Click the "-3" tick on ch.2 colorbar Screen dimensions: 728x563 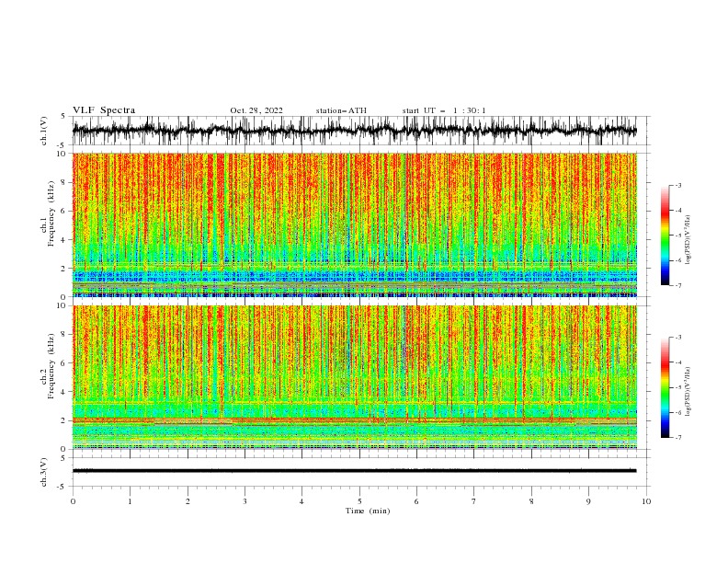tap(677, 338)
